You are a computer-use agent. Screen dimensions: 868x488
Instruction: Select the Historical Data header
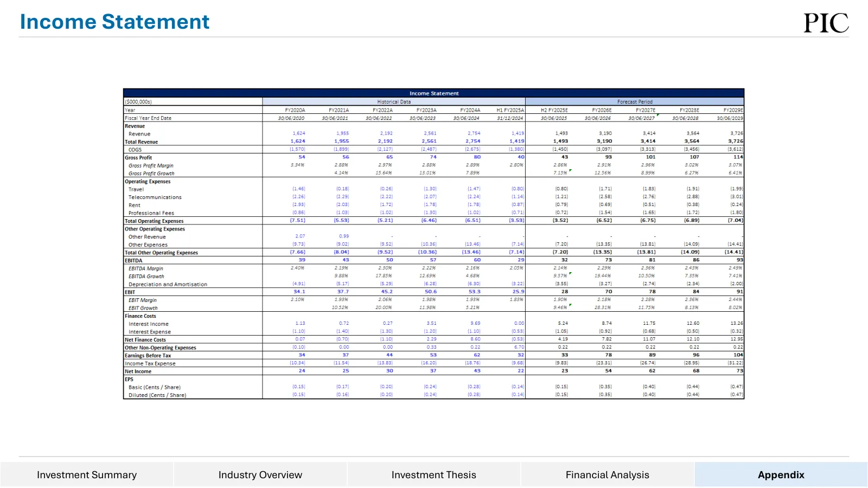(394, 101)
